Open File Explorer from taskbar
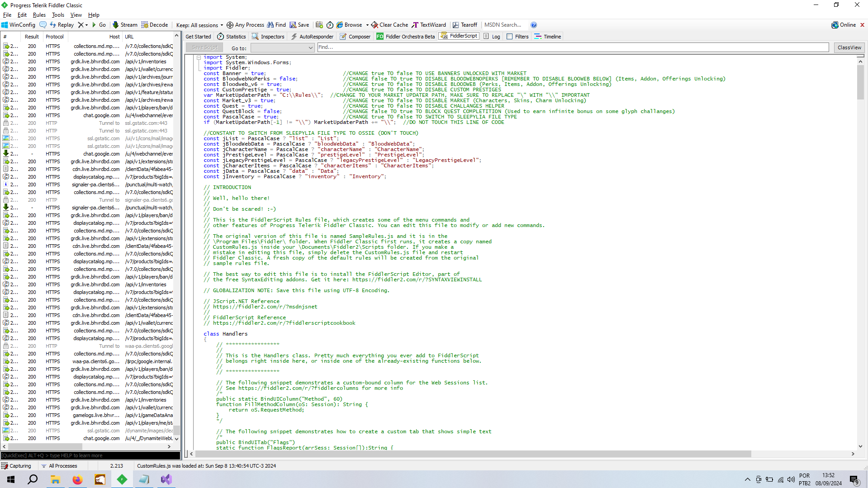The image size is (868, 488). [x=56, y=479]
